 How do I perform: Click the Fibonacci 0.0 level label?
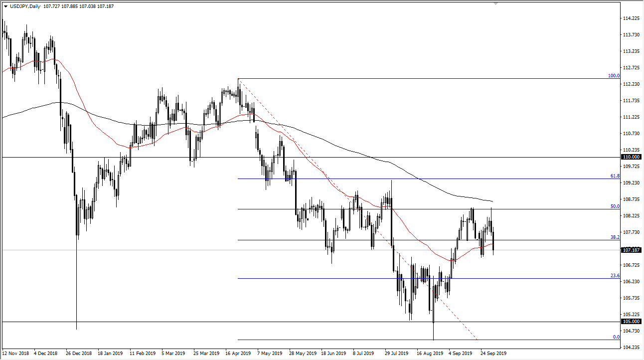(x=616, y=337)
